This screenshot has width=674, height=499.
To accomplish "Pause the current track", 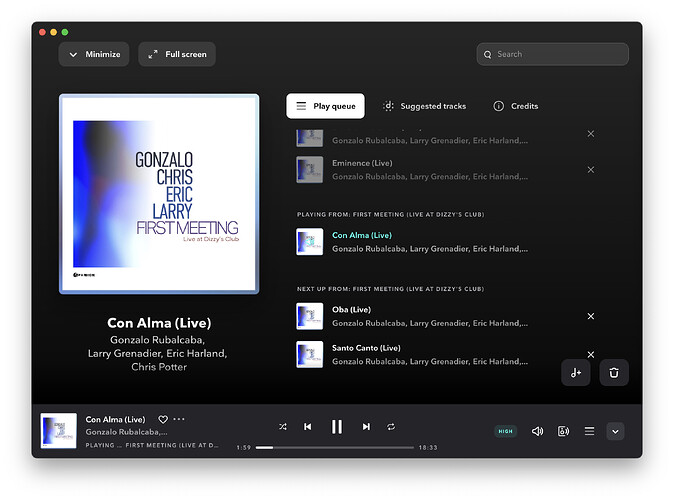I will [x=337, y=427].
